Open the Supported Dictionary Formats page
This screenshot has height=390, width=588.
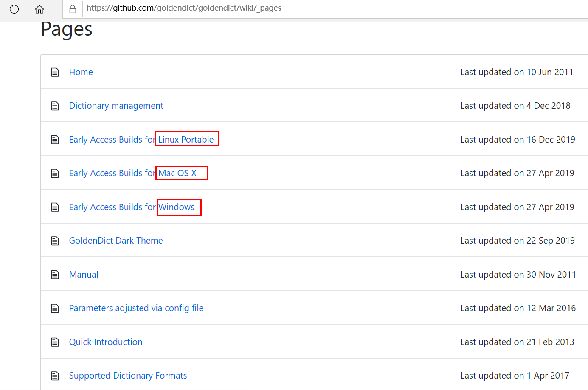tap(128, 376)
